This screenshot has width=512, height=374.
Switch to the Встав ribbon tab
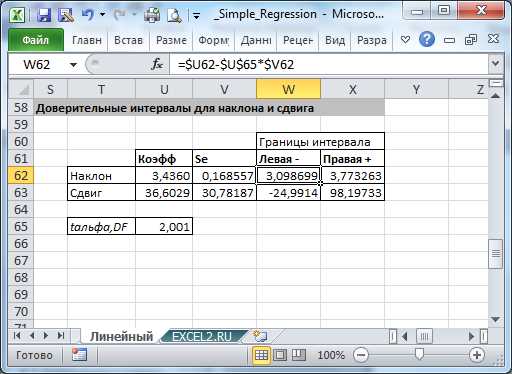(128, 40)
